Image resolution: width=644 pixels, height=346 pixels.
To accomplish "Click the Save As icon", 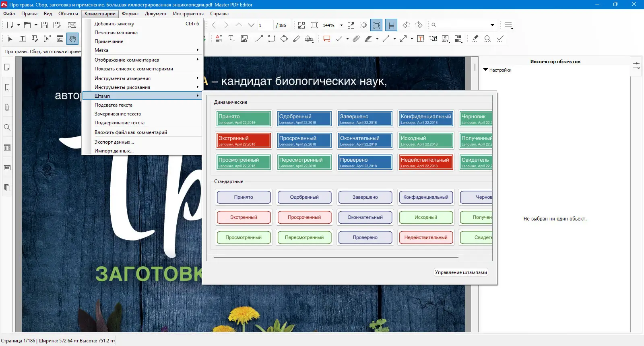I will pos(57,25).
